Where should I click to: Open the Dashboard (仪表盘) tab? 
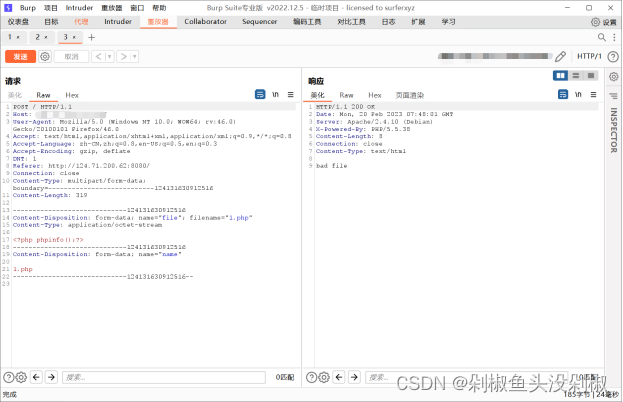pos(18,22)
